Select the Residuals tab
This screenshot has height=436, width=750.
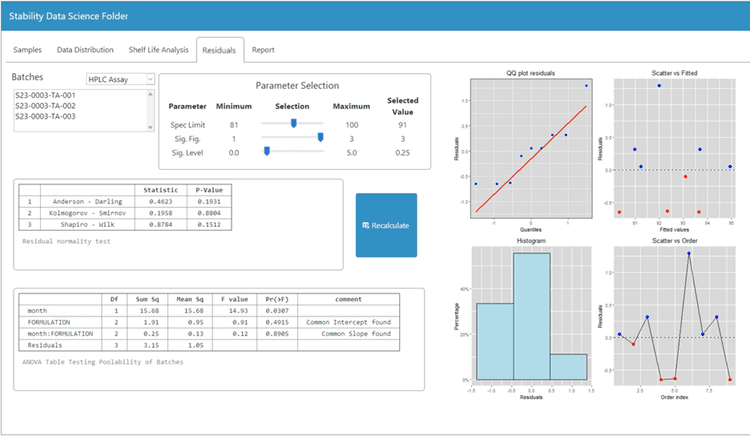[219, 50]
